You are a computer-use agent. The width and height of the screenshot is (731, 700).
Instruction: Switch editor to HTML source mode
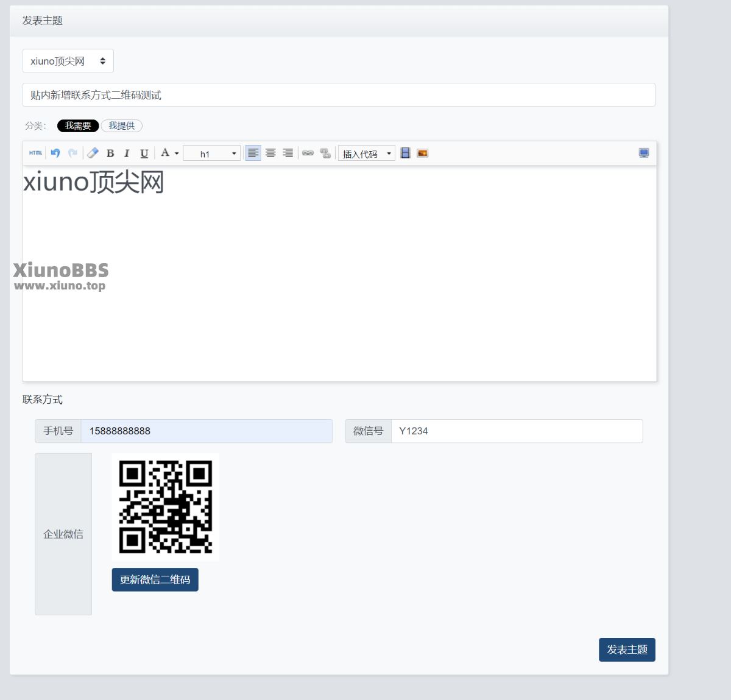tap(36, 153)
